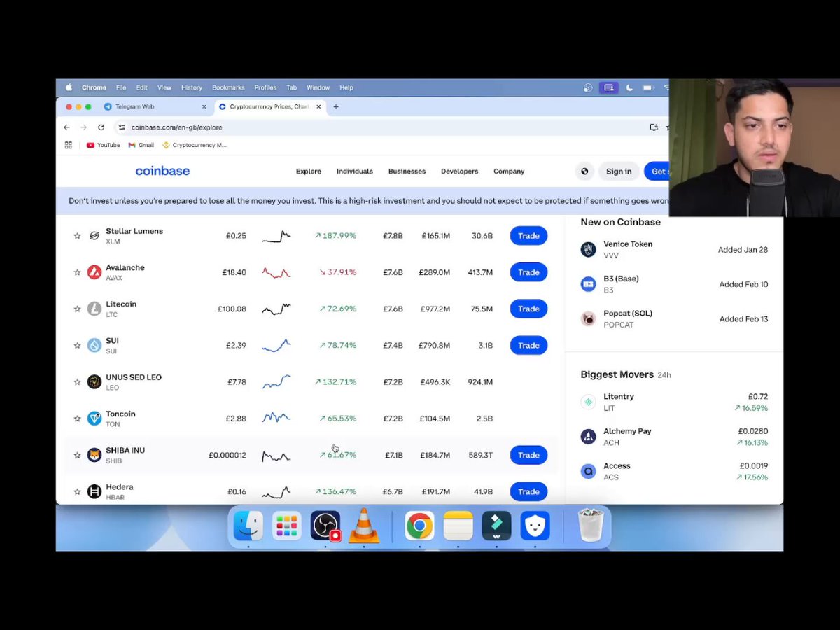Launch VLC cone icon in Dock
This screenshot has width=840, height=630.
364,526
